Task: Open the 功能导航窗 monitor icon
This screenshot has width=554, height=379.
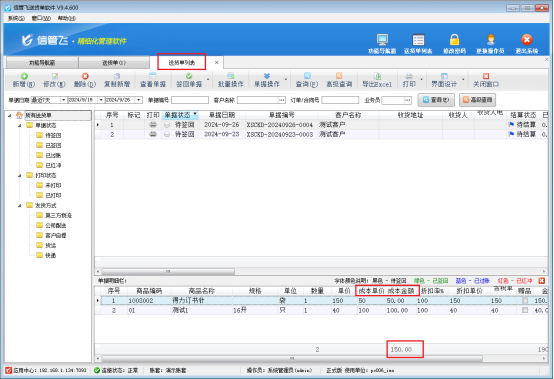Action: pyautogui.click(x=382, y=40)
